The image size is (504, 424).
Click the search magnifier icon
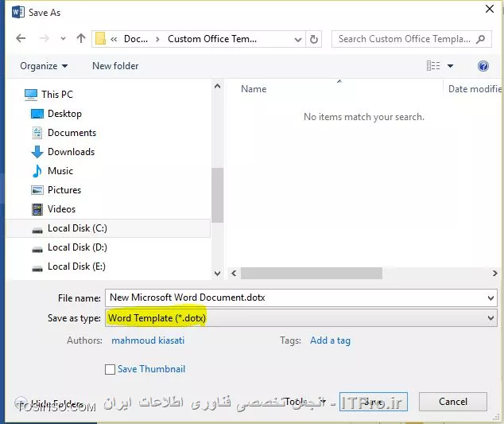tap(480, 39)
